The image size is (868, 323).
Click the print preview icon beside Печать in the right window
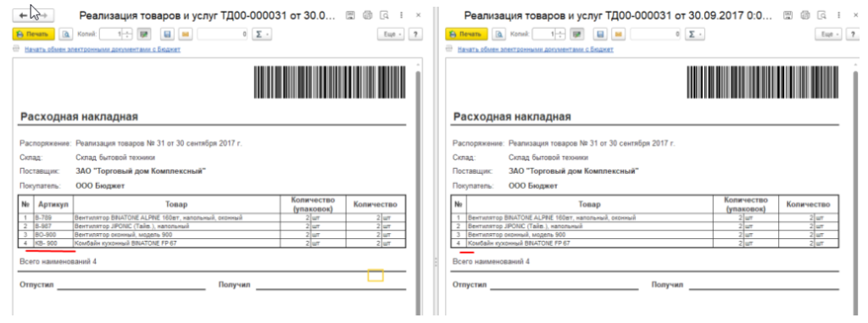point(499,35)
